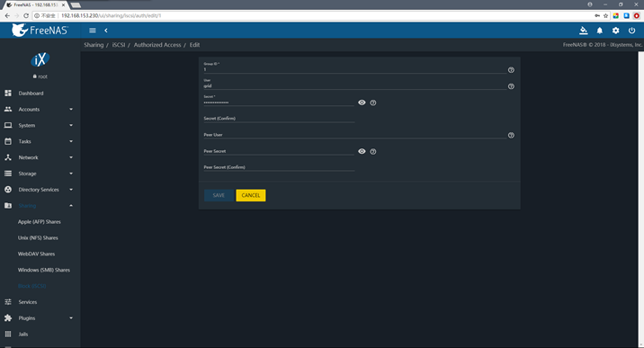Expand the Storage menu arrow
The width and height of the screenshot is (644, 348).
71,174
